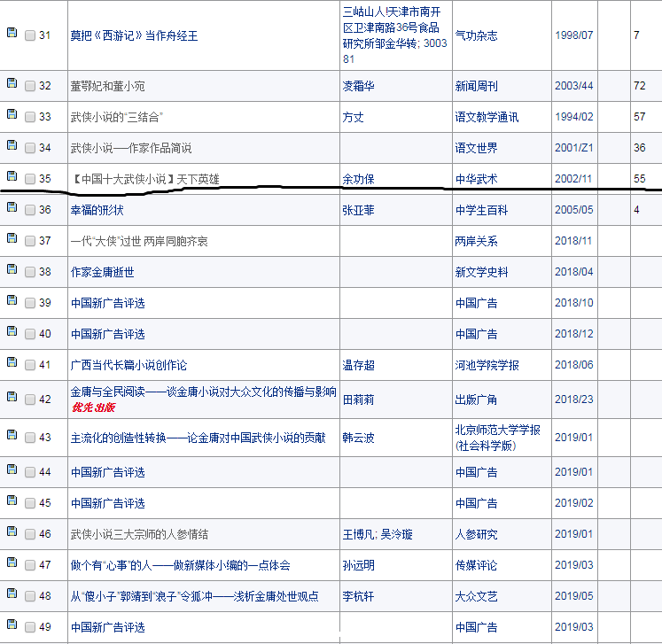This screenshot has width=662, height=644.
Task: Select the checkbox for entry 35
Action: point(30,179)
